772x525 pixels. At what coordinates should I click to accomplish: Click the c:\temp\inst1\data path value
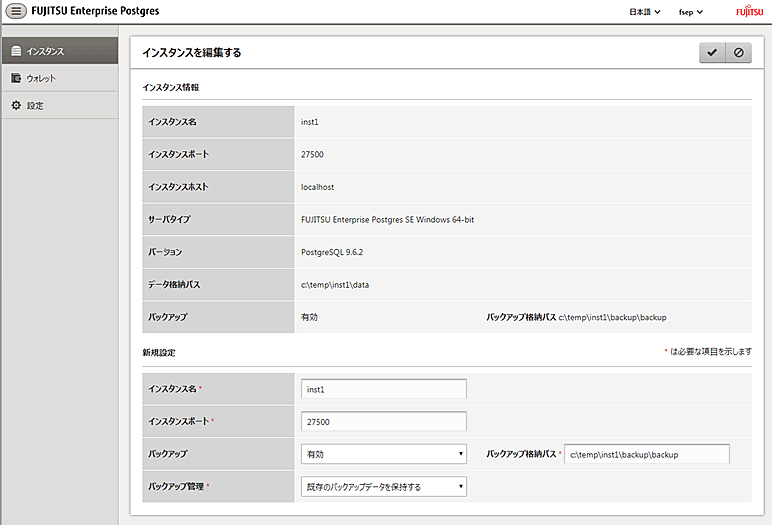coord(335,285)
